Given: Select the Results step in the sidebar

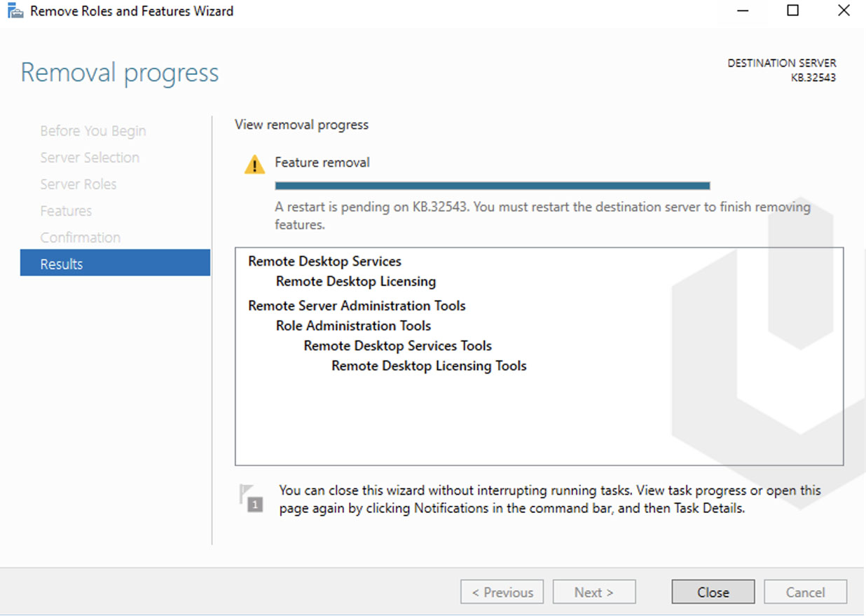Looking at the screenshot, I should pos(62,263).
